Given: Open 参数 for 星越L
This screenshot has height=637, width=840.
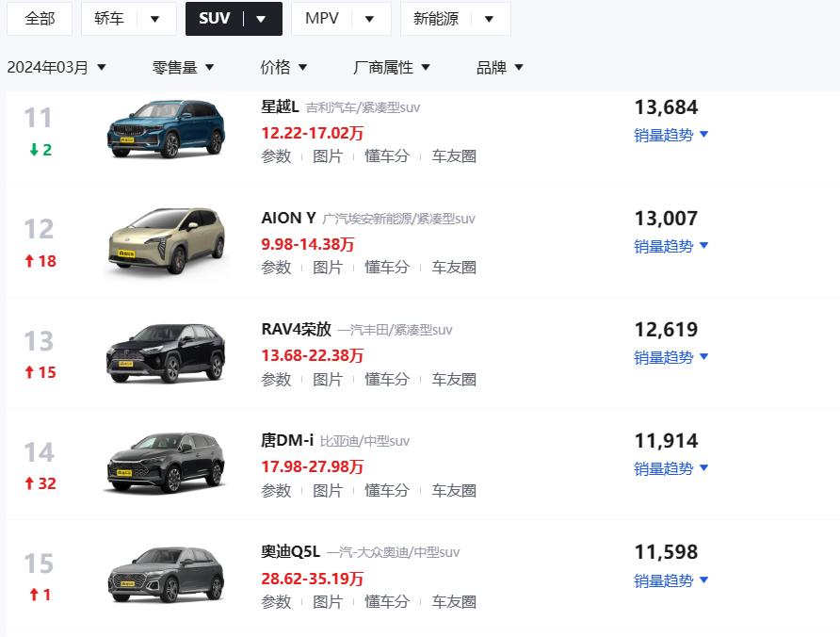Looking at the screenshot, I should click(x=277, y=156).
